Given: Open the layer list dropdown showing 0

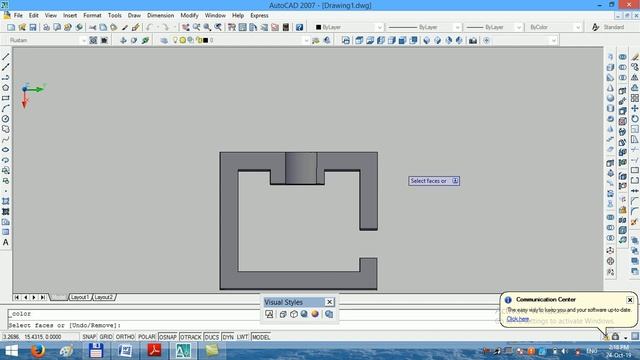Looking at the screenshot, I should coord(306,40).
